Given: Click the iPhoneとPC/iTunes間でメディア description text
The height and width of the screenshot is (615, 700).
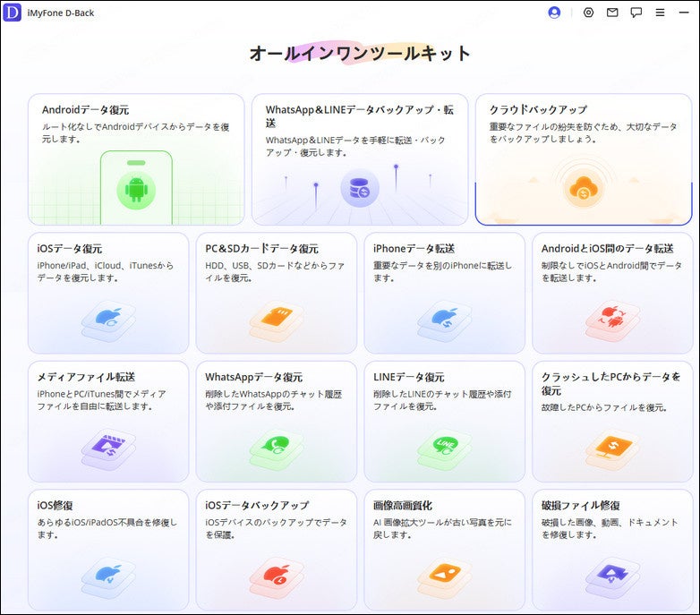Looking at the screenshot, I should coord(101,400).
